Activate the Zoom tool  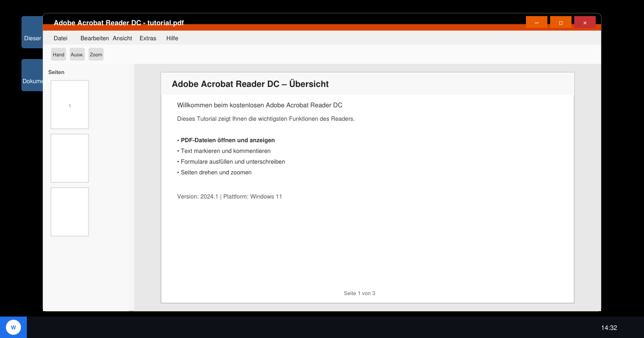pyautogui.click(x=96, y=54)
